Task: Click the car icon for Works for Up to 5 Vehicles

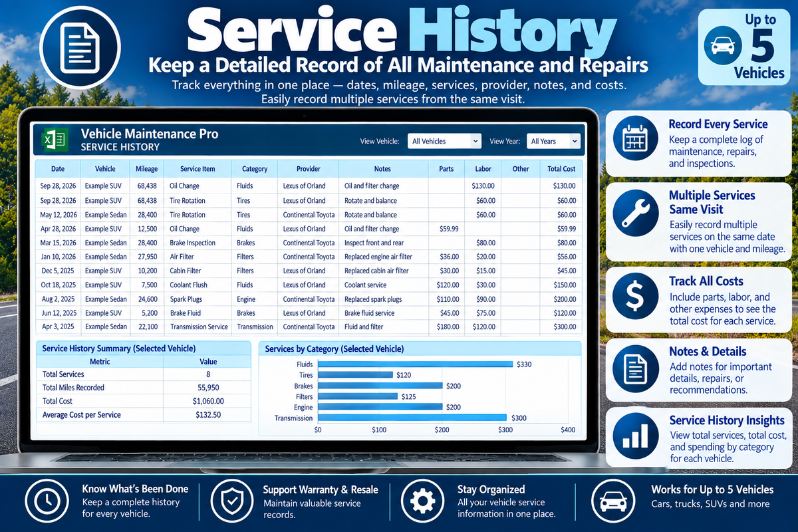Action: click(612, 501)
